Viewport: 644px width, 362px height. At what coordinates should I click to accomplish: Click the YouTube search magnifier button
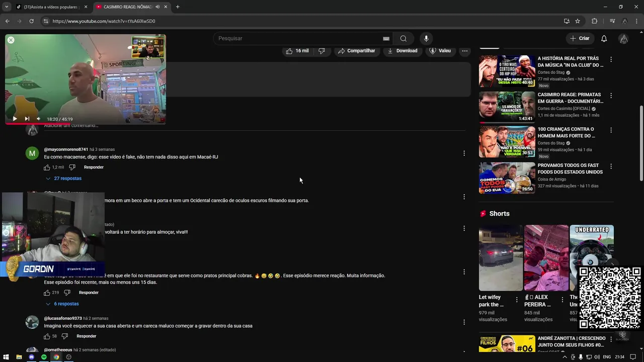[404, 39]
